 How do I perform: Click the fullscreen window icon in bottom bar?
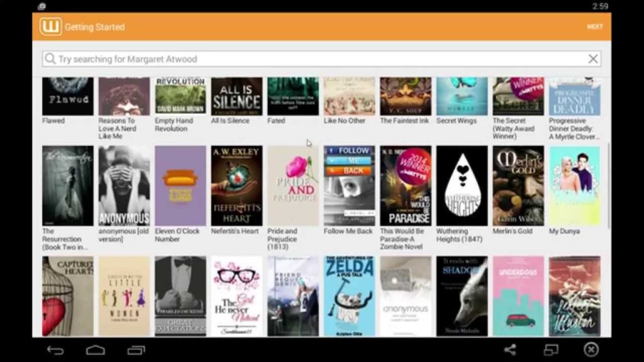(x=551, y=349)
